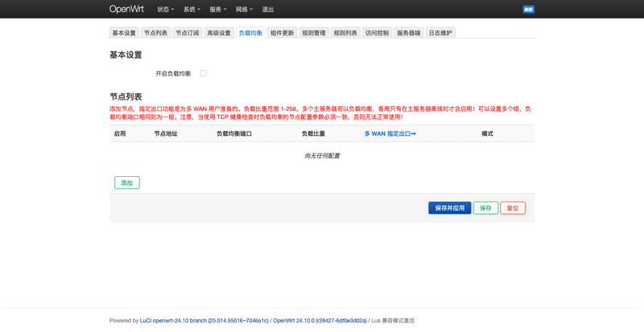Open the 日志维护 tab

pyautogui.click(x=440, y=33)
